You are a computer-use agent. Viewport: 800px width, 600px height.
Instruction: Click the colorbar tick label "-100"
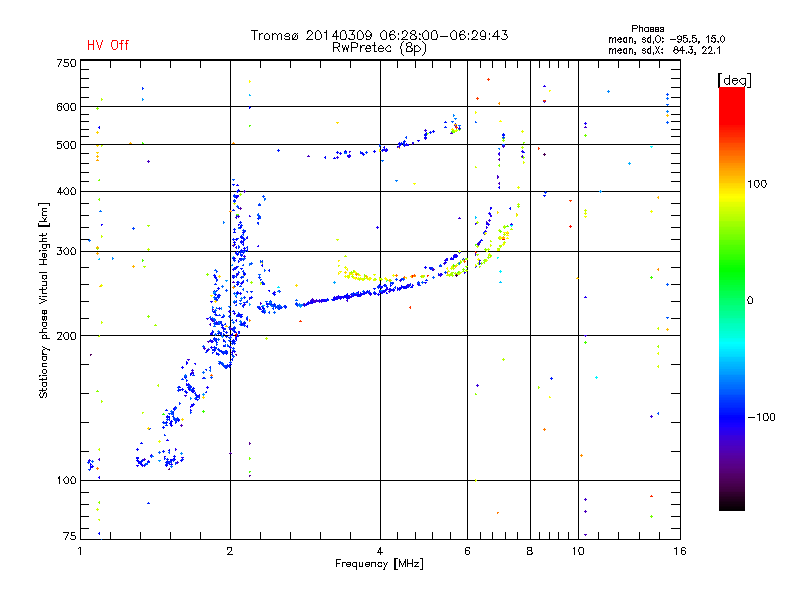[x=761, y=417]
